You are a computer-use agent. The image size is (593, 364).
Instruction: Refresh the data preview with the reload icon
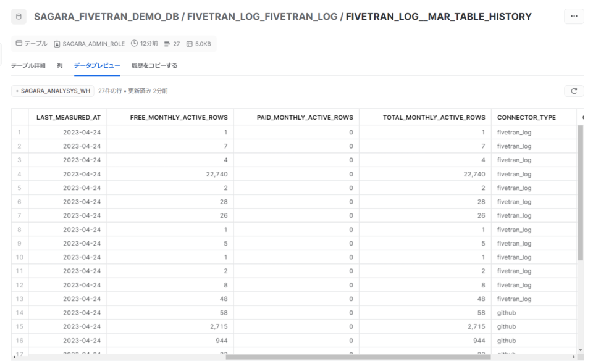pos(574,90)
